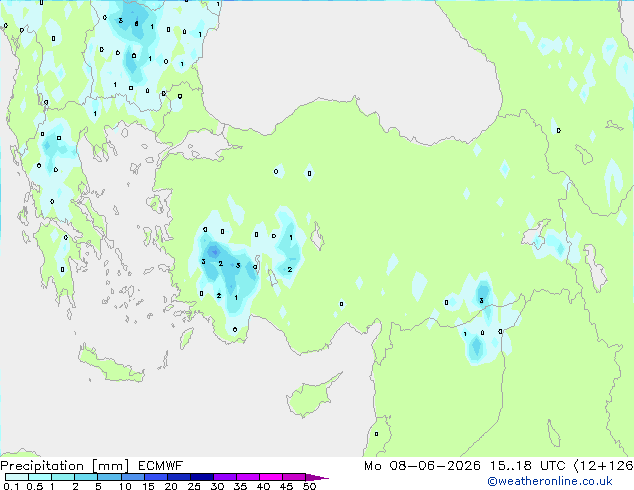
Task: Pick the 2–5 mm legend swatch
Action: pos(86,477)
